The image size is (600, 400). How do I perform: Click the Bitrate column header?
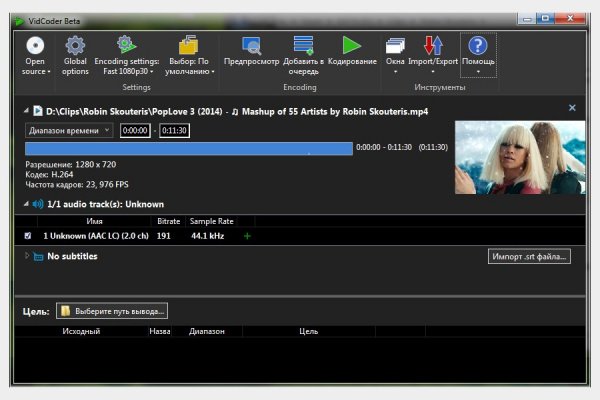click(168, 221)
